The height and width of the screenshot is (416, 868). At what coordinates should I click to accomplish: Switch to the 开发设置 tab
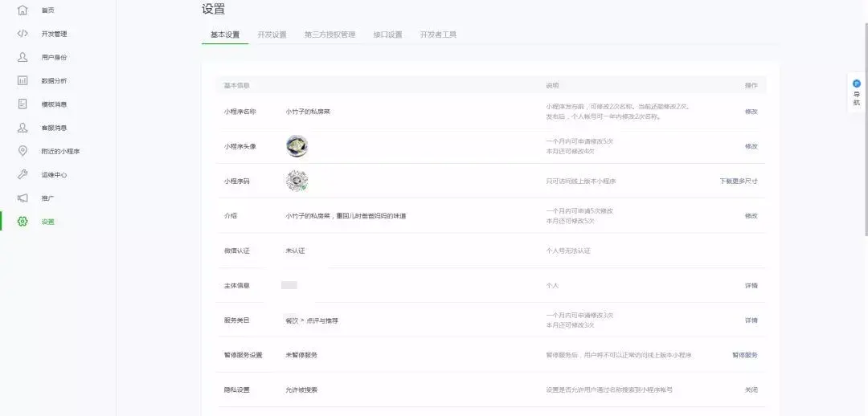coord(272,35)
